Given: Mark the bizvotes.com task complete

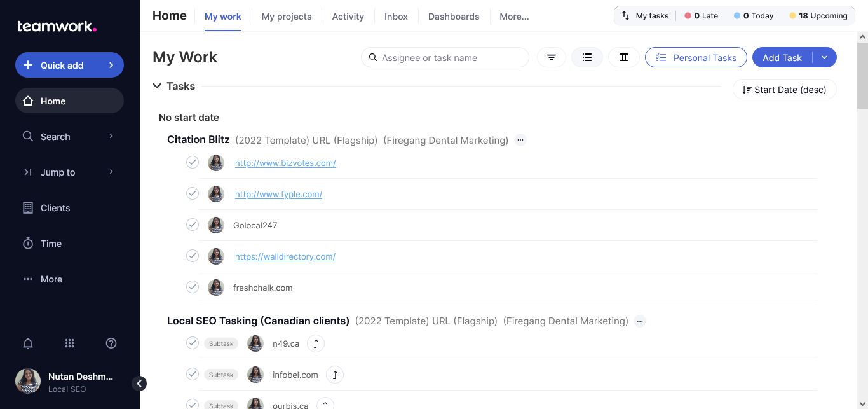Looking at the screenshot, I should pyautogui.click(x=193, y=162).
